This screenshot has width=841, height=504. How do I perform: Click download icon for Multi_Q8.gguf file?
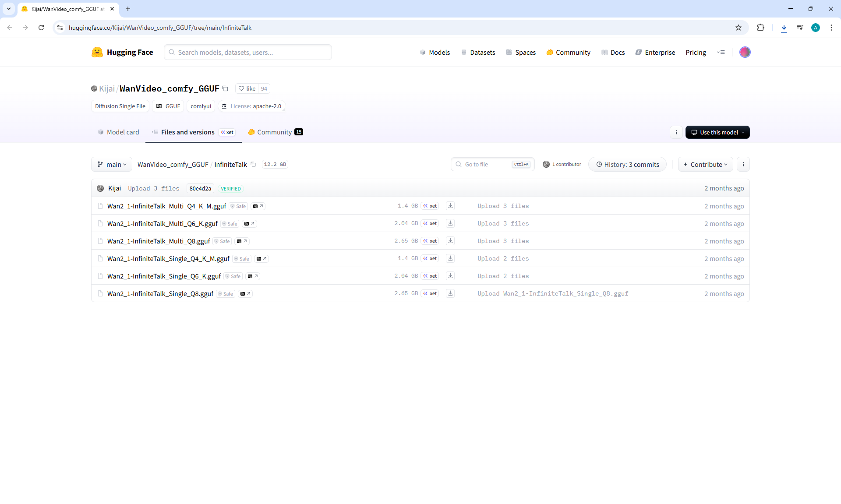pyautogui.click(x=450, y=241)
